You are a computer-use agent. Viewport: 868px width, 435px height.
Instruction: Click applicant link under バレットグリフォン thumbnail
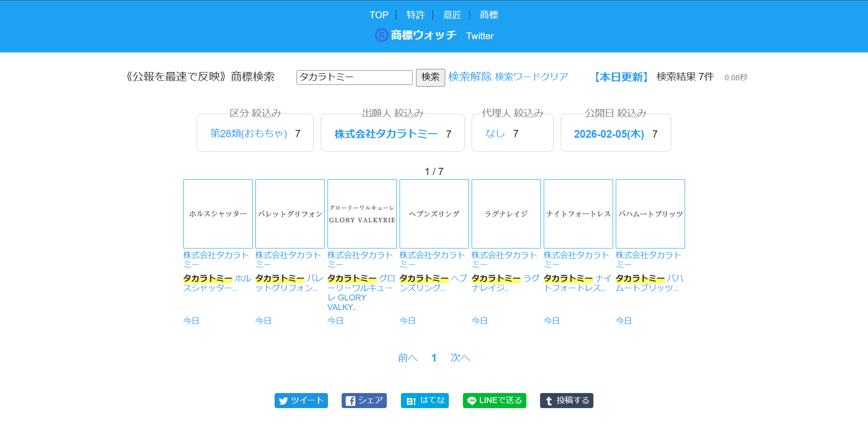tap(288, 260)
